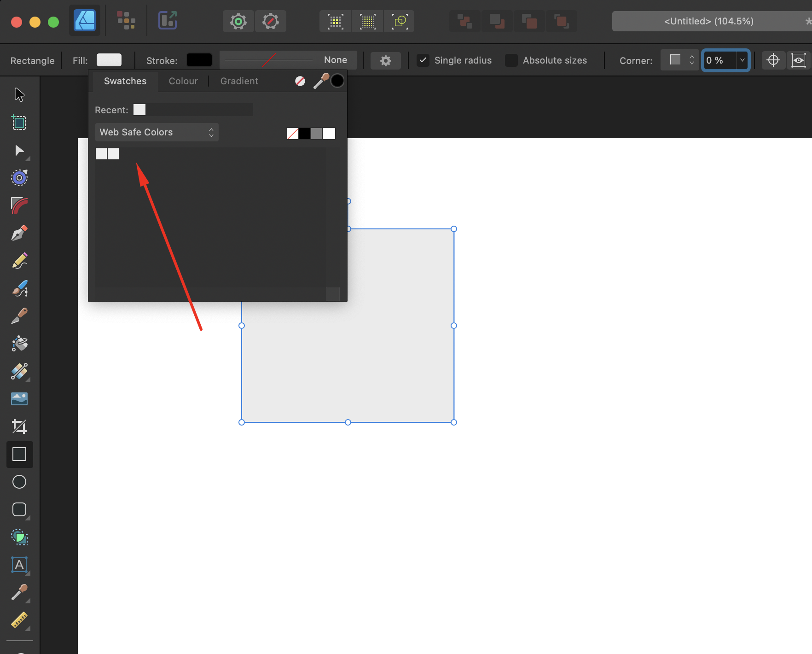Click the Untitled document title field
The image size is (812, 654).
tap(712, 21)
